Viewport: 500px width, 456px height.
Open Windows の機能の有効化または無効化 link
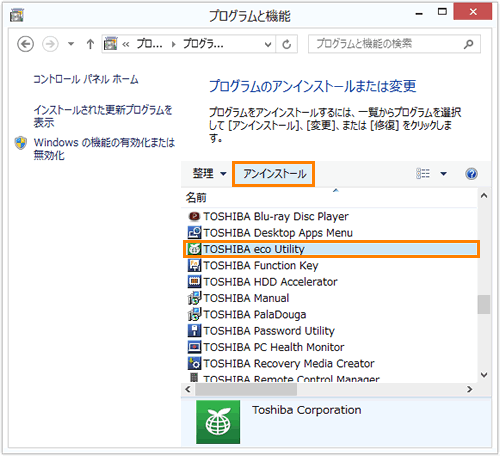point(104,149)
